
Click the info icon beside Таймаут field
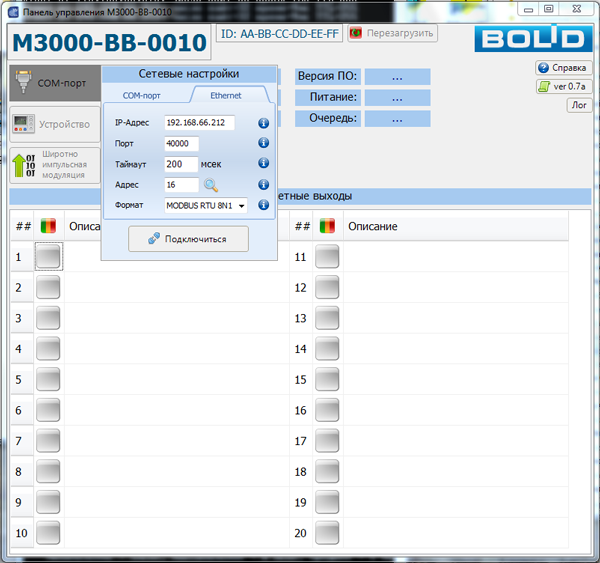[x=264, y=163]
